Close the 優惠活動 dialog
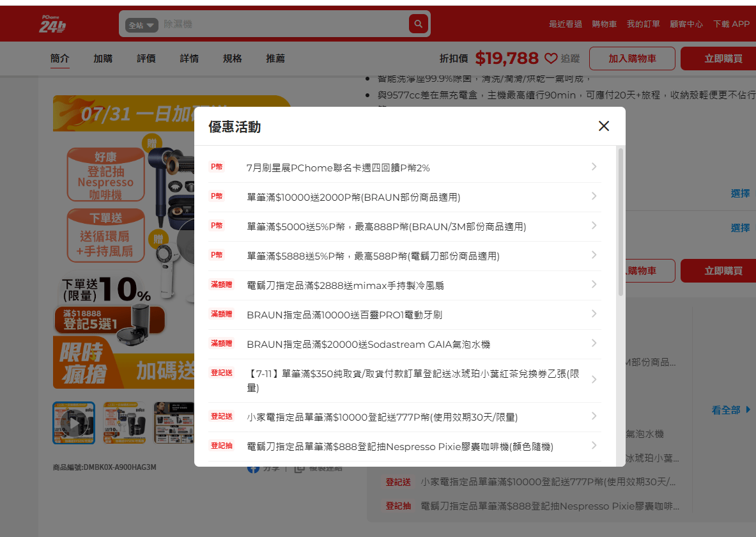The height and width of the screenshot is (537, 756). point(604,126)
